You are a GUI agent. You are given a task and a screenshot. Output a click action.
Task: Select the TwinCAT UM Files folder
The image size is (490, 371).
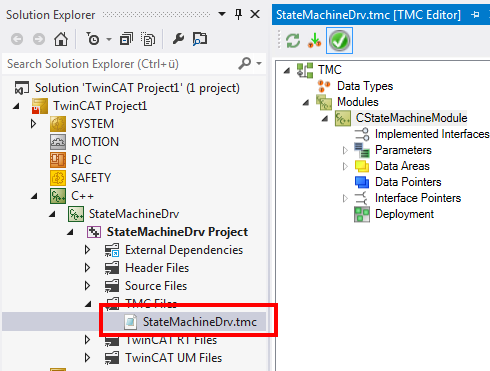pyautogui.click(x=173, y=358)
